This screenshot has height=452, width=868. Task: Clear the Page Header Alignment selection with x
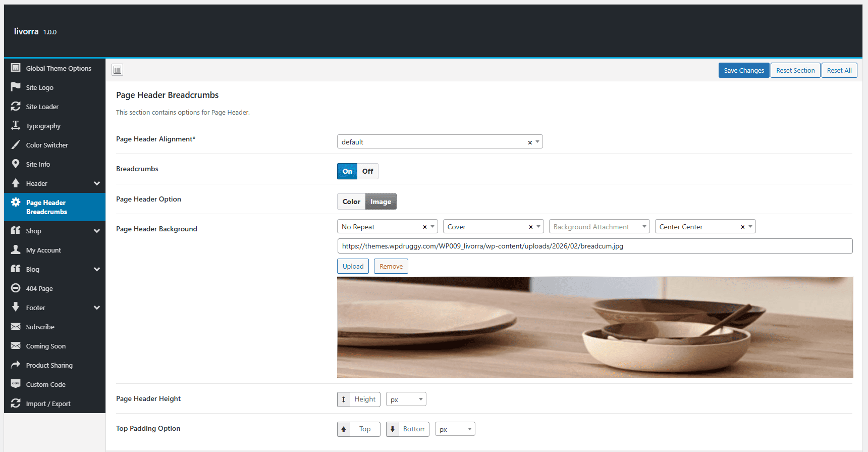pyautogui.click(x=530, y=142)
